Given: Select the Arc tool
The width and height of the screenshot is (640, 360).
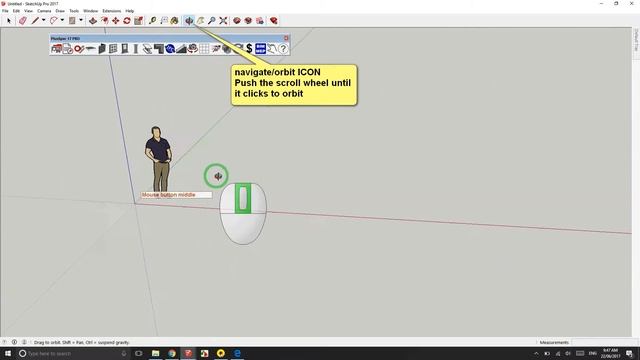Looking at the screenshot, I should point(53,20).
